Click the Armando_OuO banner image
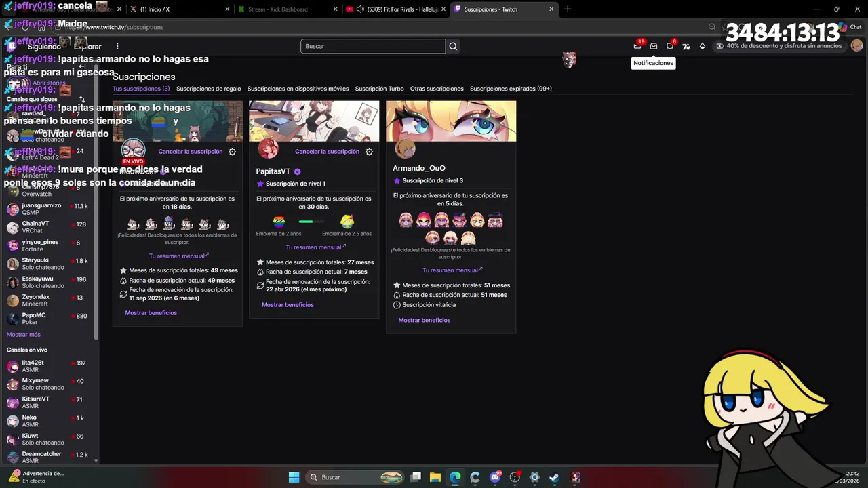The image size is (868, 488). point(451,121)
